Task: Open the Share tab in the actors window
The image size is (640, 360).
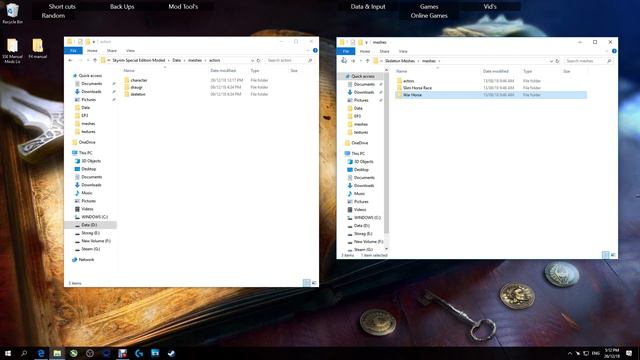Action: [x=112, y=51]
